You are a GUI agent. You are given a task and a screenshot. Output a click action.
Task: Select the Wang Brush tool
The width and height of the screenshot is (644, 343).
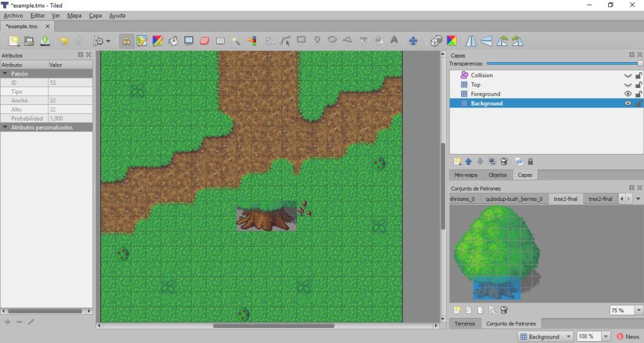(157, 41)
